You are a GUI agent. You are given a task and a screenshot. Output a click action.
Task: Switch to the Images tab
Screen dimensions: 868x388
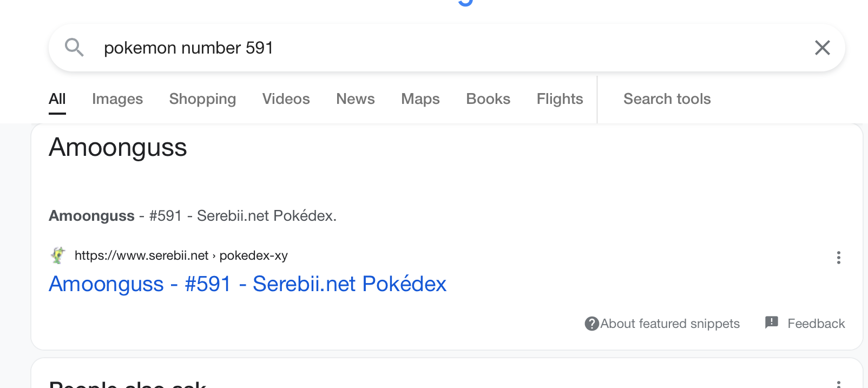[x=117, y=99]
